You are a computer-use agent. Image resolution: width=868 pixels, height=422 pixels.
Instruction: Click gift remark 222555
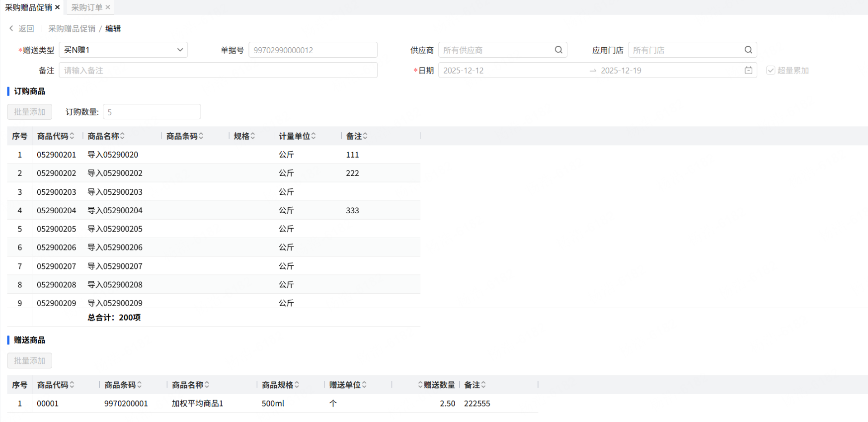[477, 404]
